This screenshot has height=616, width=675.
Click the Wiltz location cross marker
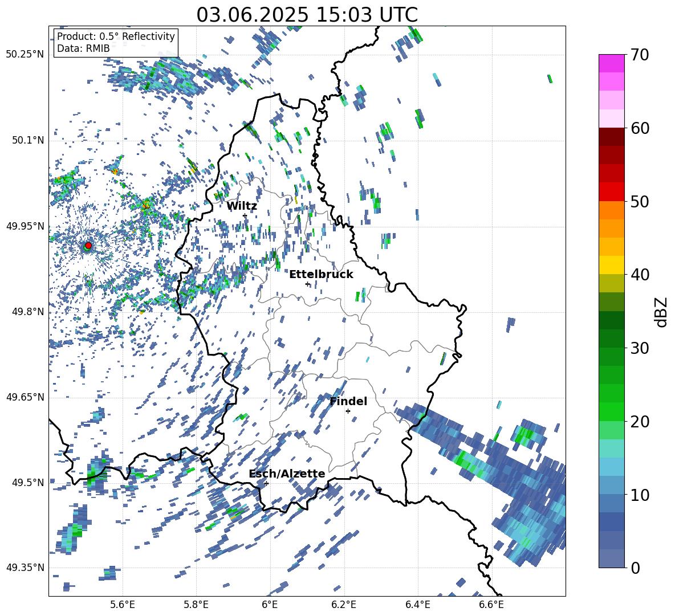(245, 215)
